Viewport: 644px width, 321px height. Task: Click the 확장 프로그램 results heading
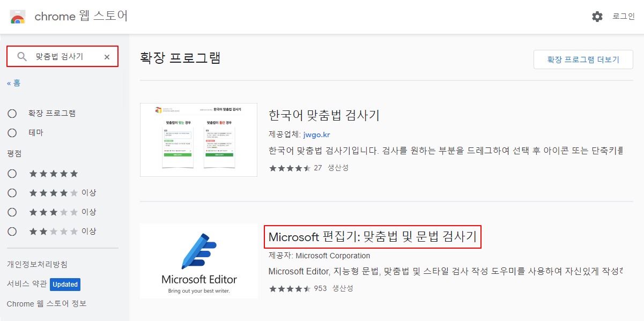(180, 58)
